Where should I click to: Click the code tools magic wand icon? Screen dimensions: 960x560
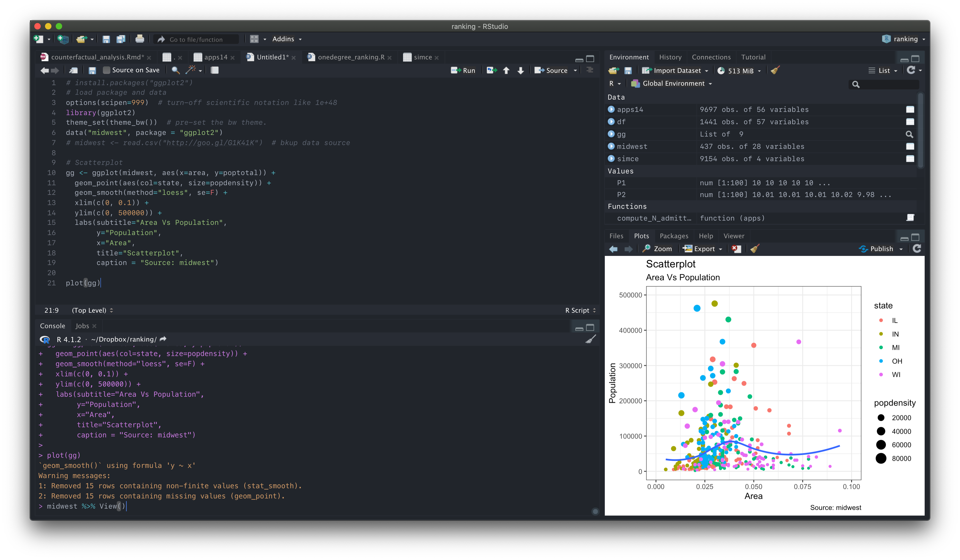pos(190,70)
